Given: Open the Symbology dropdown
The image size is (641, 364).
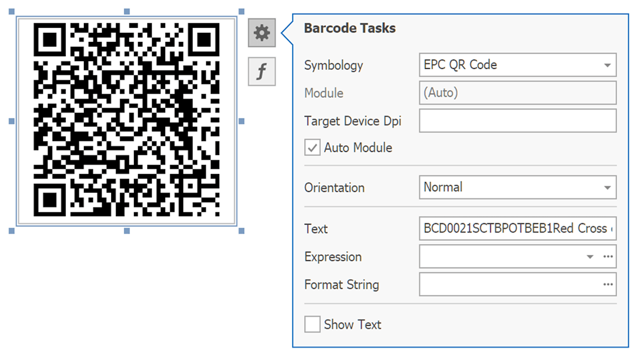Looking at the screenshot, I should (607, 65).
